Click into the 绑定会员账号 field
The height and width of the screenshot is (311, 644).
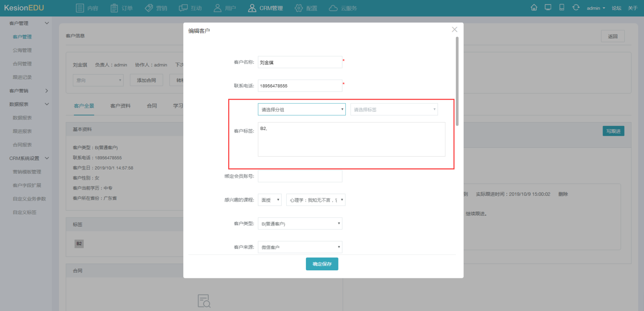[300, 176]
